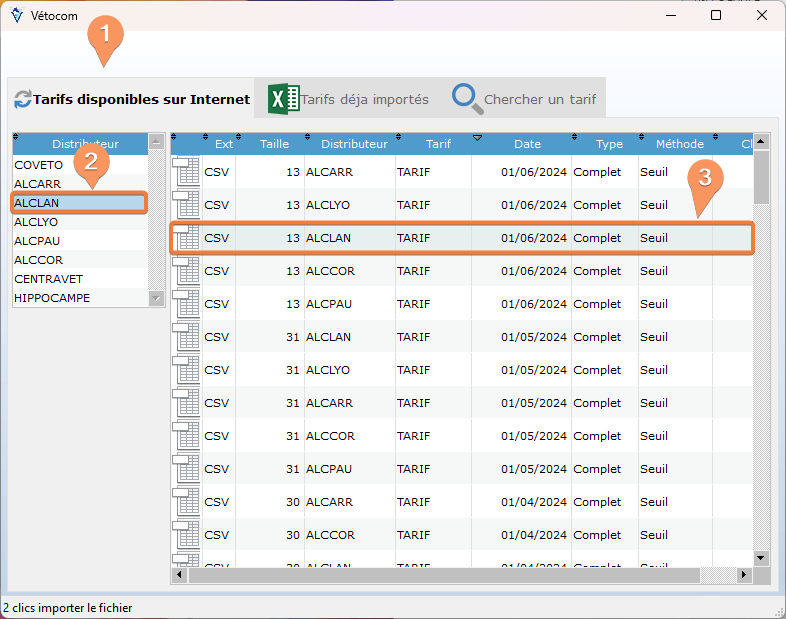Click the magnifying glass search icon
The image size is (786, 619).
467,99
